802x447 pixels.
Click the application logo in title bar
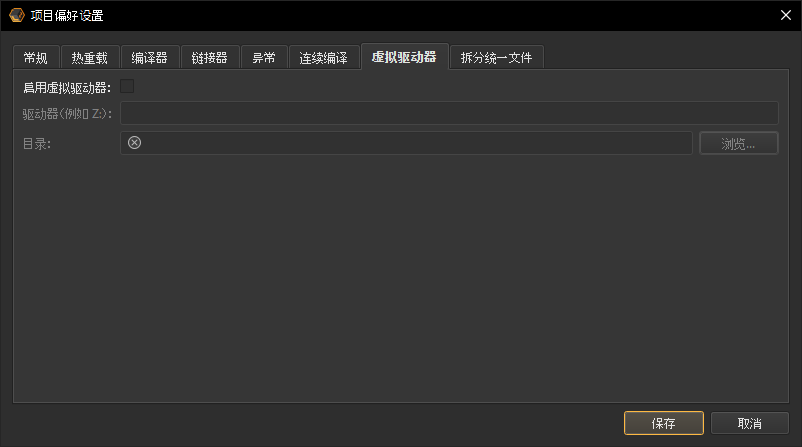click(x=17, y=15)
